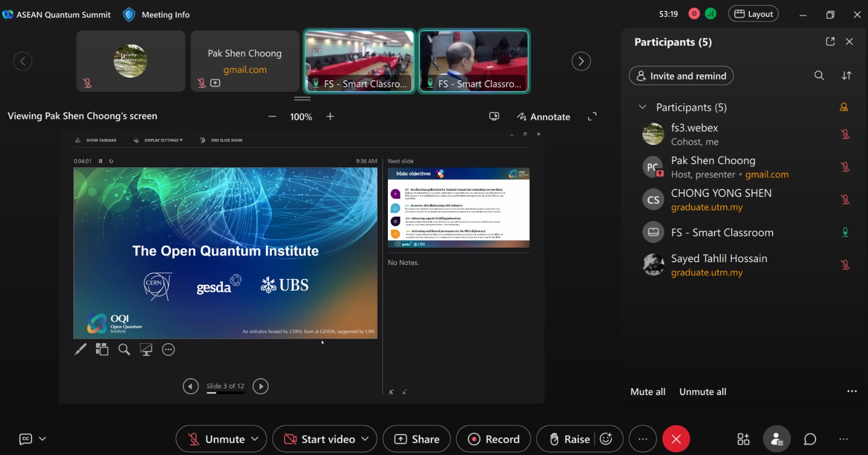Select the second FS - Smart Classroom video thumbnail
The width and height of the screenshot is (868, 455).
pyautogui.click(x=474, y=61)
